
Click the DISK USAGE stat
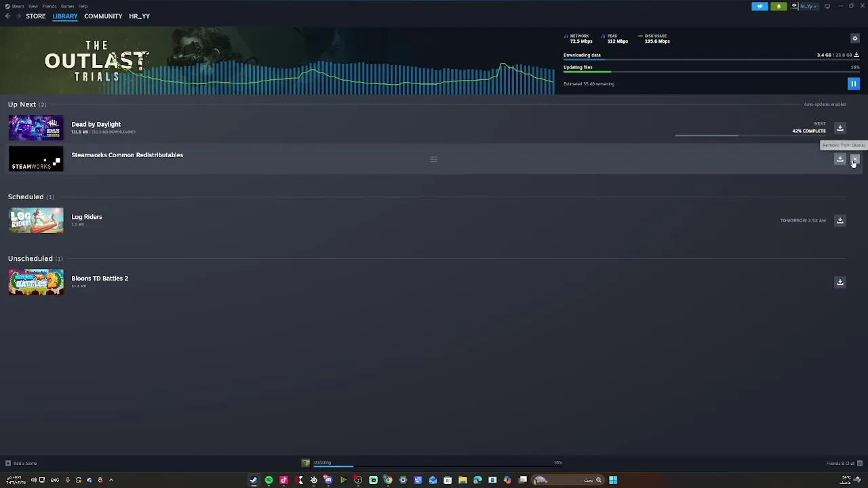[654, 39]
